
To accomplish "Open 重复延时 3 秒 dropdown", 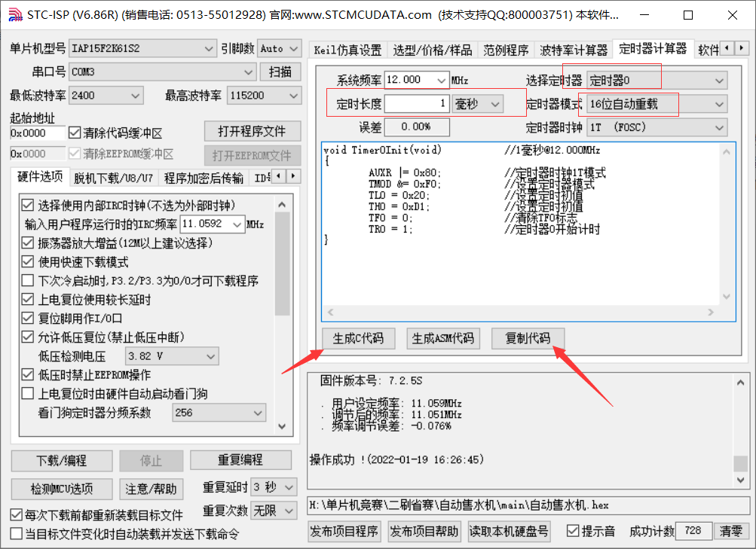I will (x=274, y=487).
